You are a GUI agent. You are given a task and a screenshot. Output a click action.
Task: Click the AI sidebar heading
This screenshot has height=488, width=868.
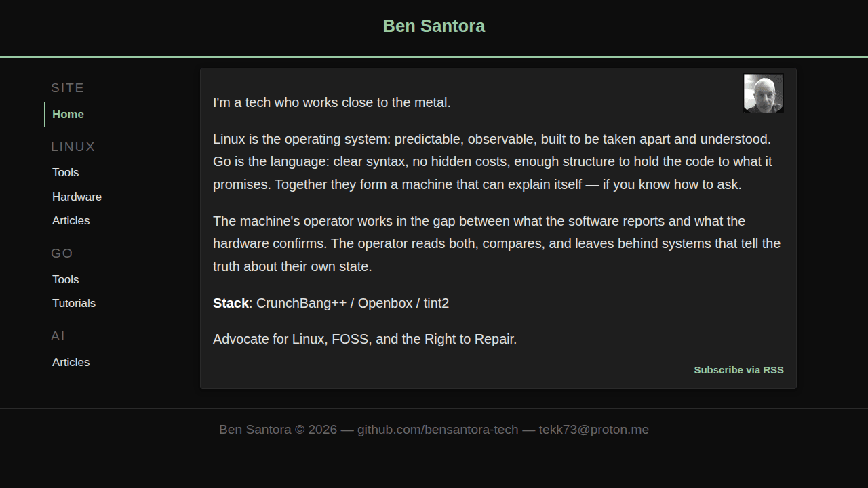click(58, 336)
